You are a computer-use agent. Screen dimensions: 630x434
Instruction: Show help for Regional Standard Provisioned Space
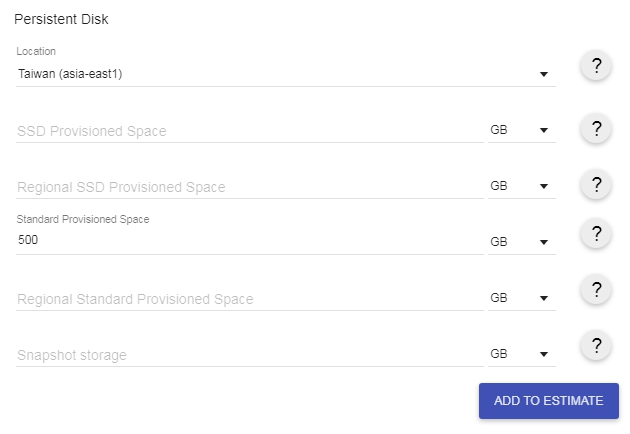pos(596,290)
